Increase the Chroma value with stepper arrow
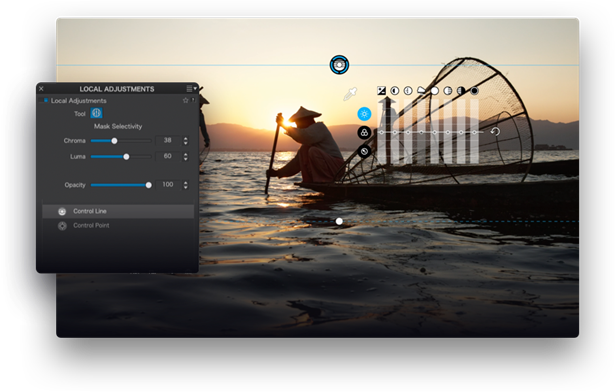 pyautogui.click(x=186, y=138)
